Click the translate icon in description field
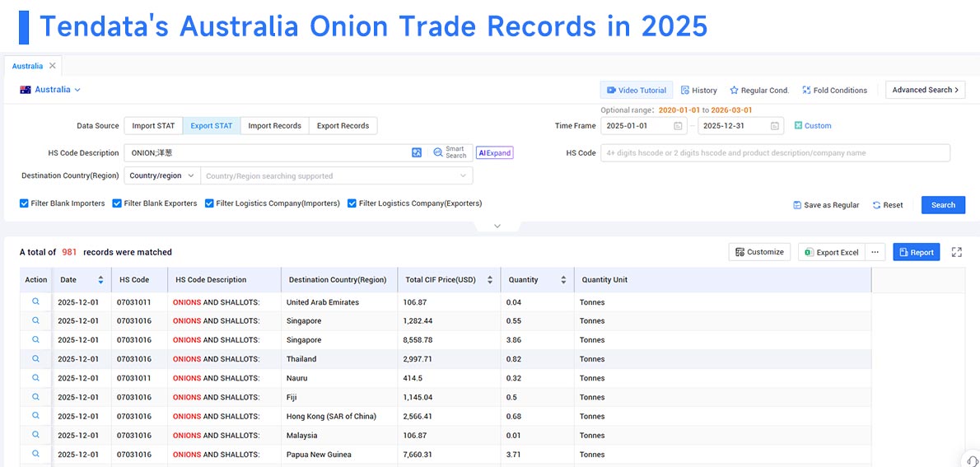 point(417,152)
